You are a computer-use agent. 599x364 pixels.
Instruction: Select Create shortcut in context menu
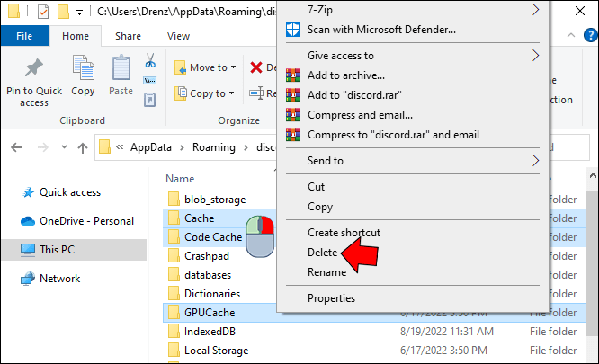[x=344, y=233]
